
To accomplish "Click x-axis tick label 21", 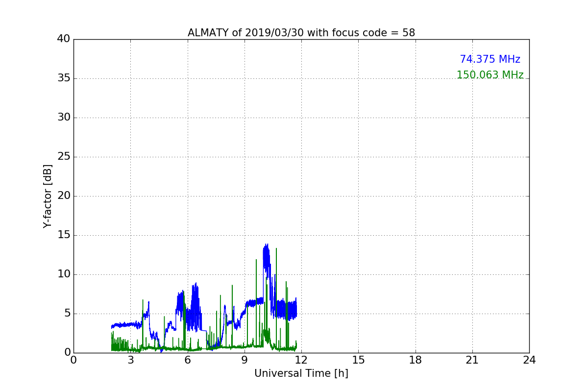I will pos(472,360).
